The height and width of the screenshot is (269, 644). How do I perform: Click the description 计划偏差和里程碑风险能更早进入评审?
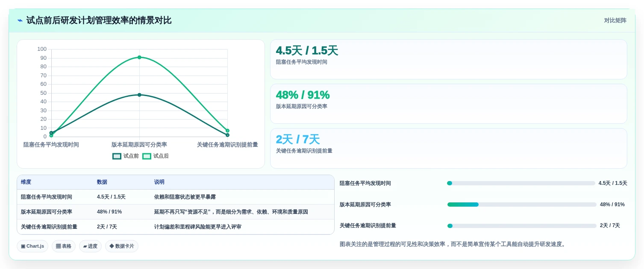coord(198,227)
